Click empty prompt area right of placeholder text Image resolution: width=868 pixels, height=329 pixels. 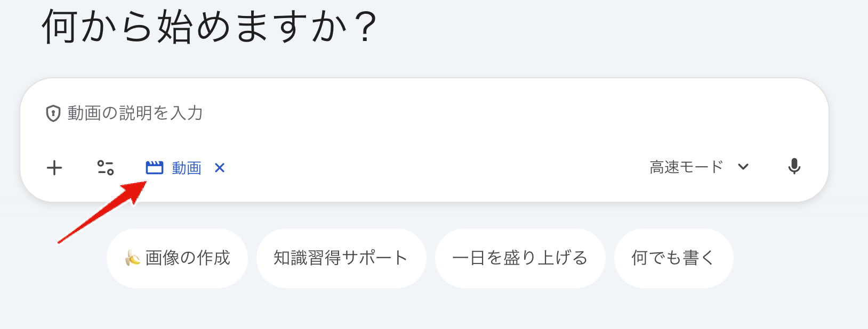click(480, 113)
